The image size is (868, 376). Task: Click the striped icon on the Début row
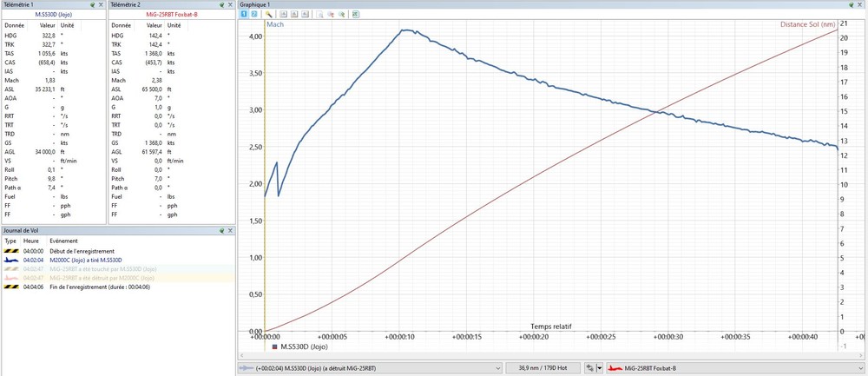click(x=11, y=252)
